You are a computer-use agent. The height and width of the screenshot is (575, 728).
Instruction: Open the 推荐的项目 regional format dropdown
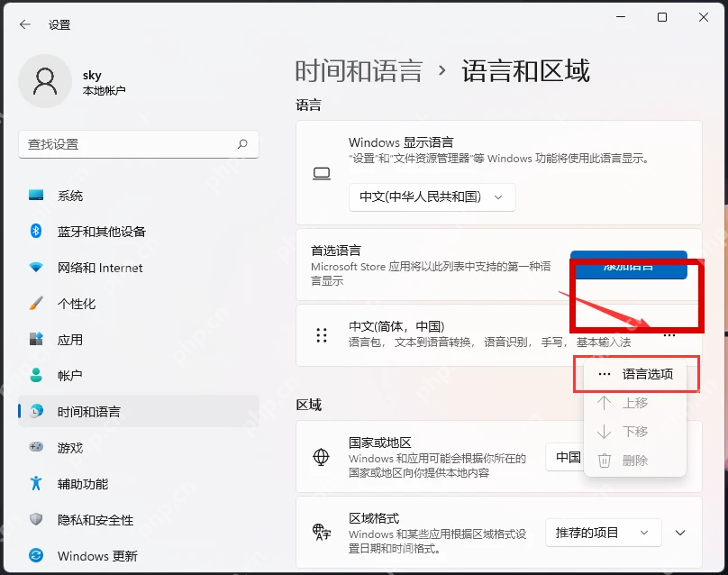(603, 533)
